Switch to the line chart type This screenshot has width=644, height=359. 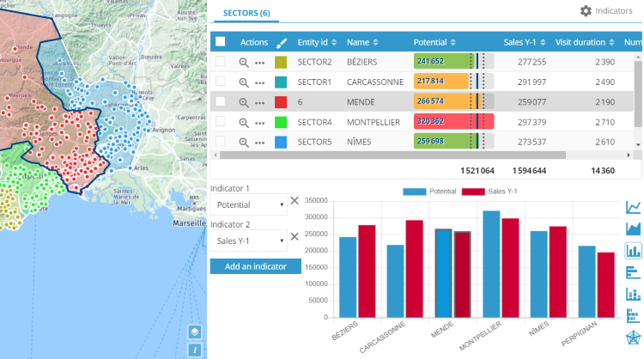tap(634, 207)
